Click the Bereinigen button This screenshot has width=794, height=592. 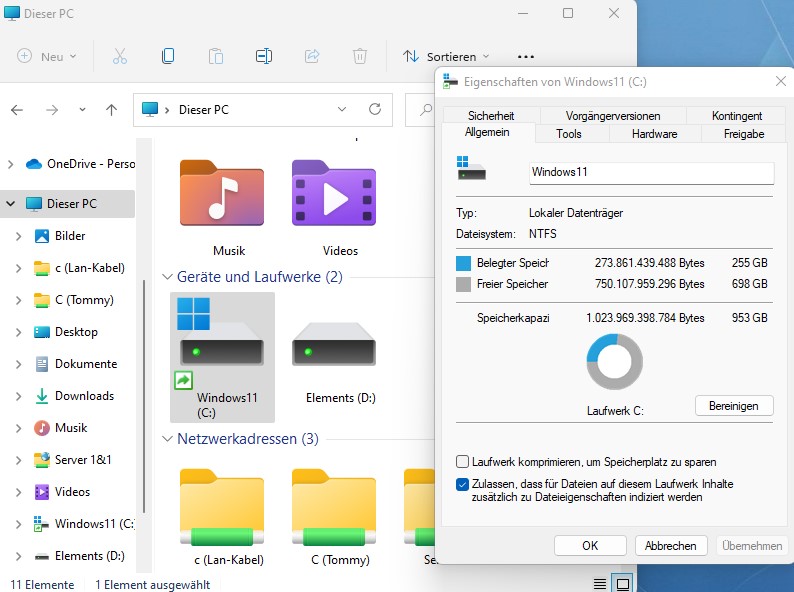734,406
